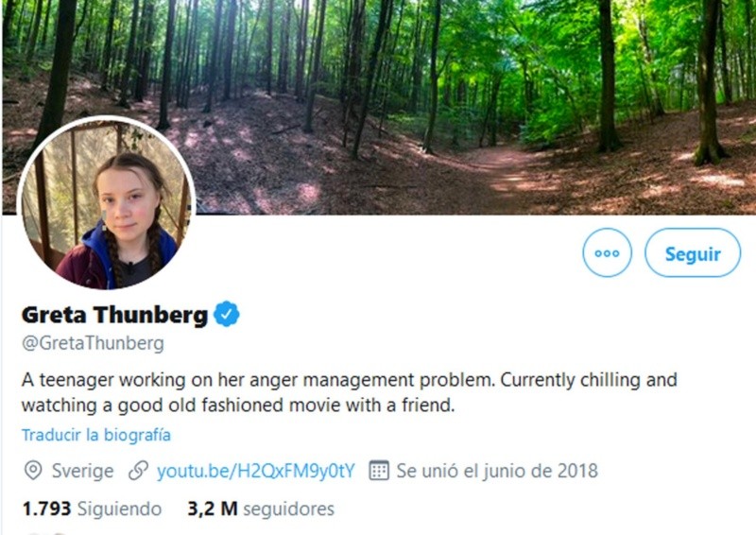The height and width of the screenshot is (535, 756).
Task: Select the @GretaThunberg handle text
Action: [x=93, y=342]
